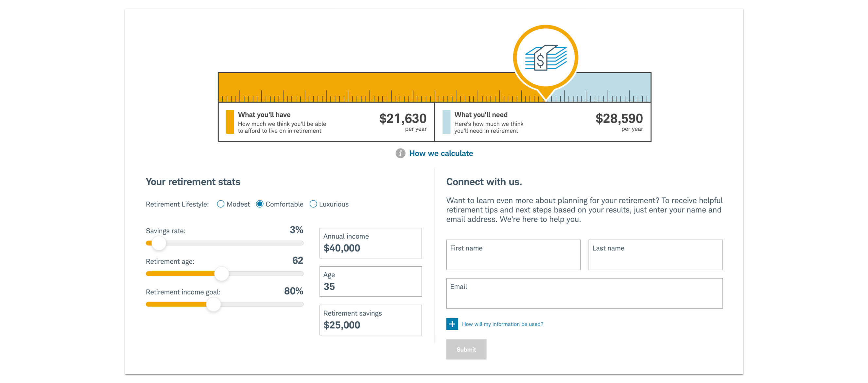Select the Comfortable lifestyle option
This screenshot has width=868, height=383.
259,204
